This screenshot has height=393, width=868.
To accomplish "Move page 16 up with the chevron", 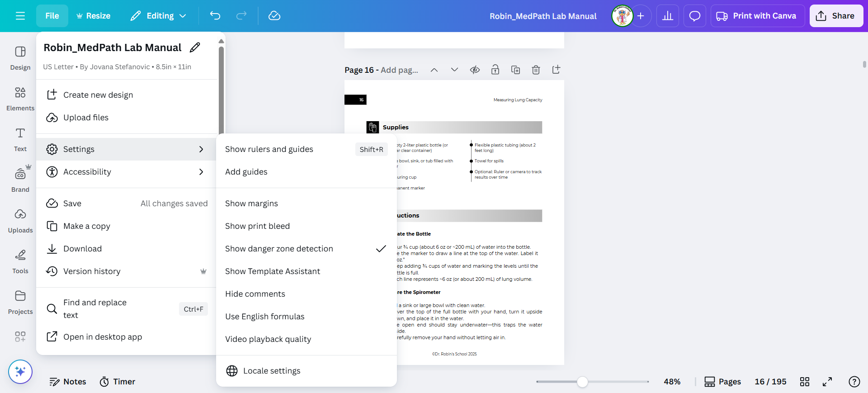I will coord(434,70).
